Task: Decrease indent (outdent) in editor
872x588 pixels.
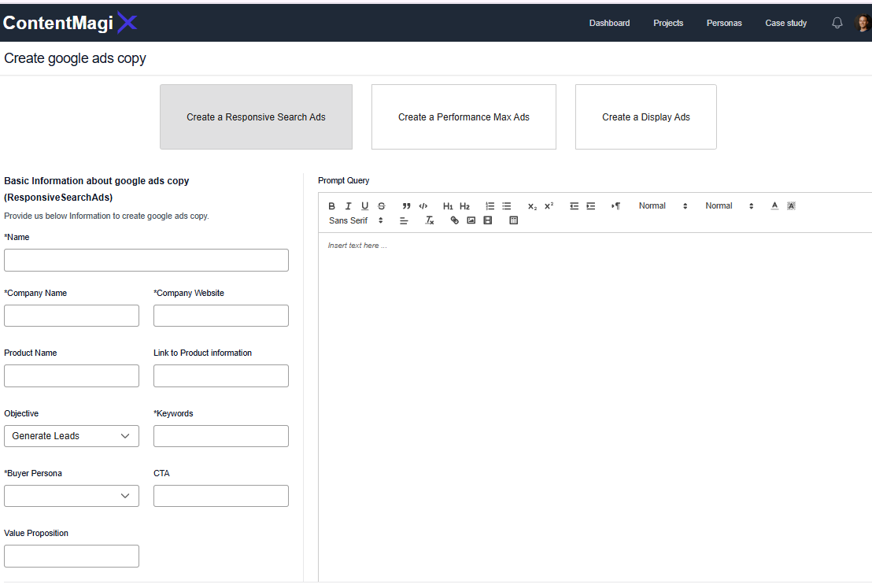Action: [x=574, y=205]
